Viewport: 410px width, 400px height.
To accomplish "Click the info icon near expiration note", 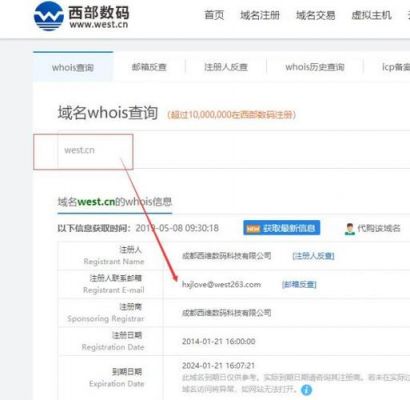I will (307, 389).
